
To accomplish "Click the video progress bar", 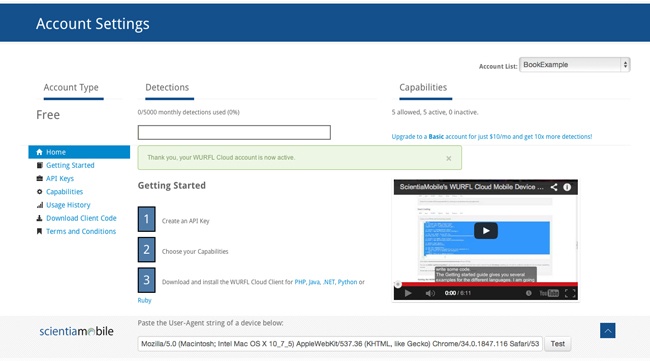I will (486, 284).
